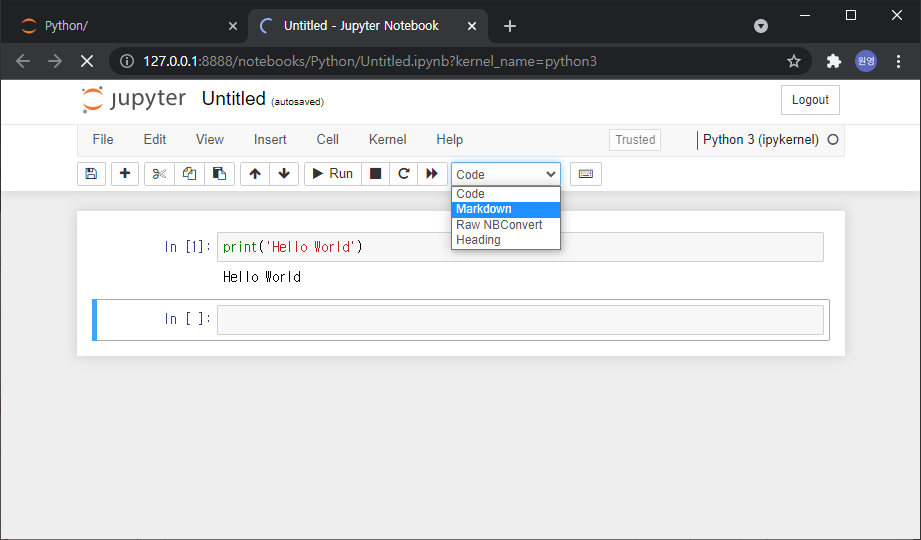921x540 pixels.
Task: Go back in browser history
Action: pos(23,61)
